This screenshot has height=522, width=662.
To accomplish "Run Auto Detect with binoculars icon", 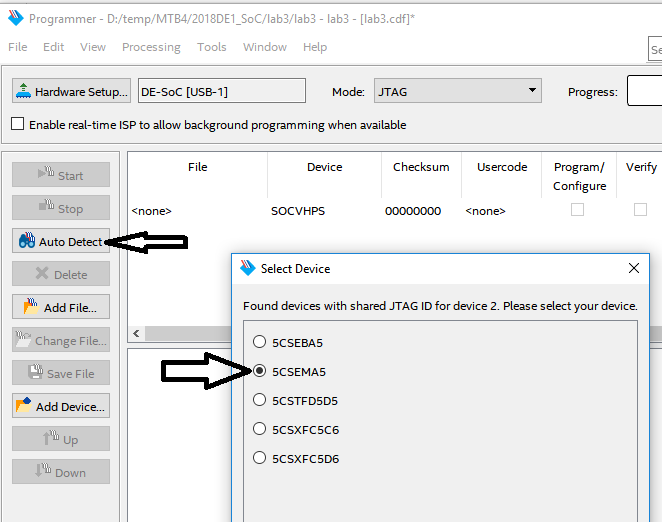I will click(x=27, y=242).
